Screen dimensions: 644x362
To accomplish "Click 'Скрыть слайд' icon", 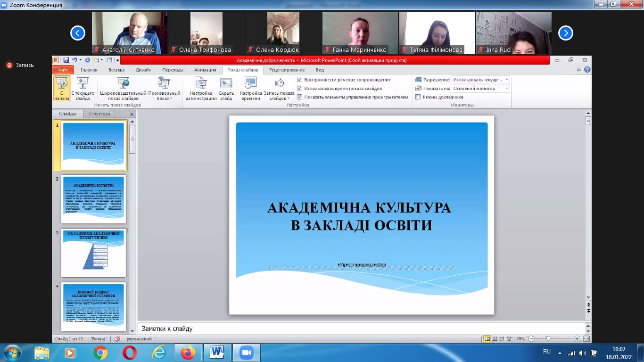I will pyautogui.click(x=226, y=89).
